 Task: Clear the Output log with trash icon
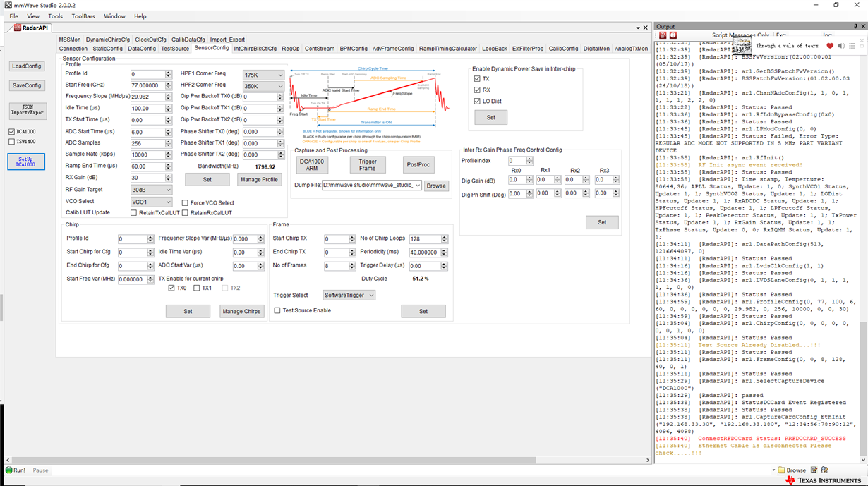pyautogui.click(x=662, y=35)
